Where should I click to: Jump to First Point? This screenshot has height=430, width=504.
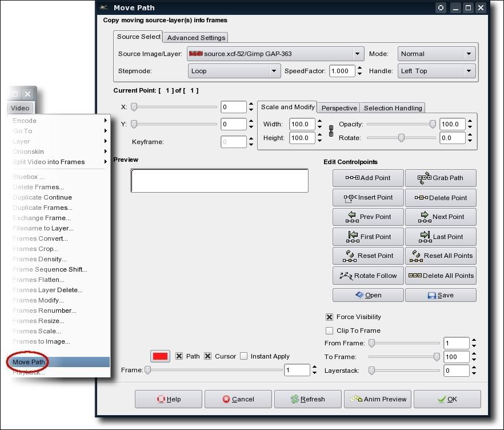[x=368, y=237]
